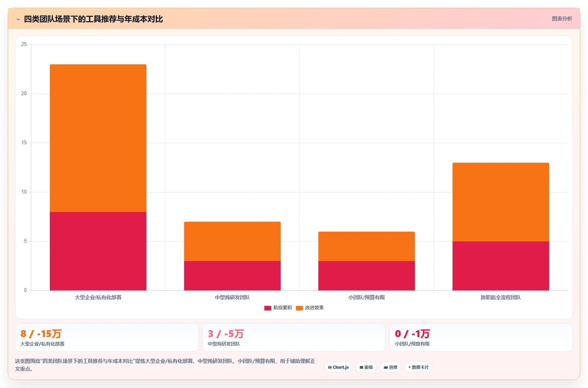Open the stat card showing 3 / -5万
The width and height of the screenshot is (588, 388).
pyautogui.click(x=294, y=337)
